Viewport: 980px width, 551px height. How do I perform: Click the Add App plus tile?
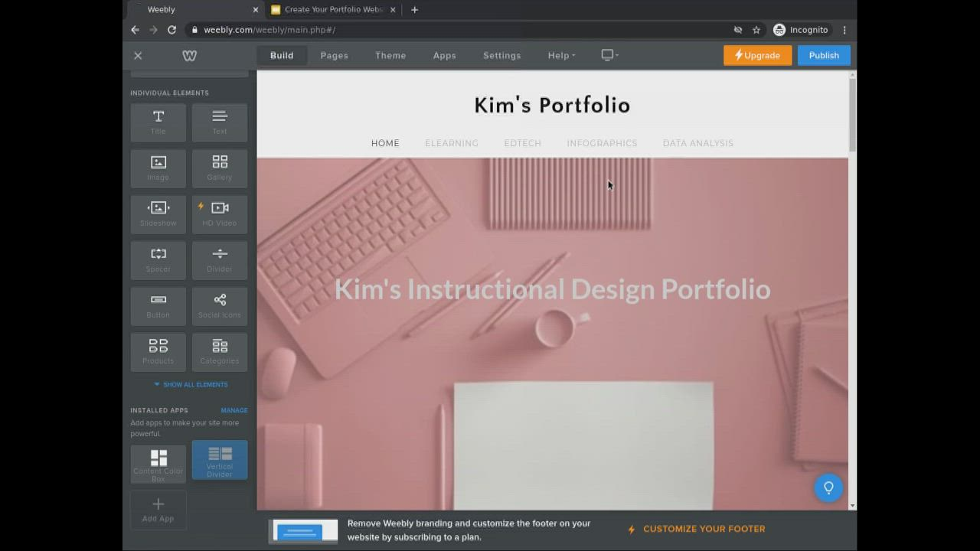(x=158, y=510)
